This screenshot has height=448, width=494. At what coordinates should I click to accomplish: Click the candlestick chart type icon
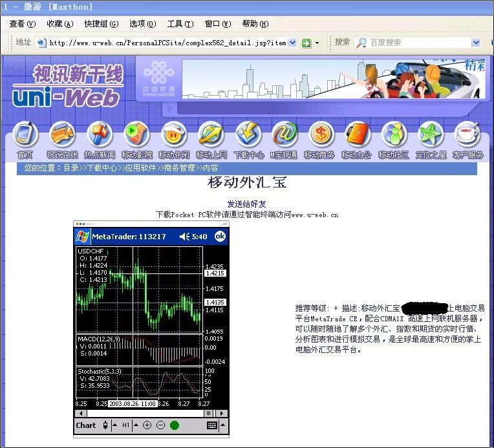click(x=105, y=425)
